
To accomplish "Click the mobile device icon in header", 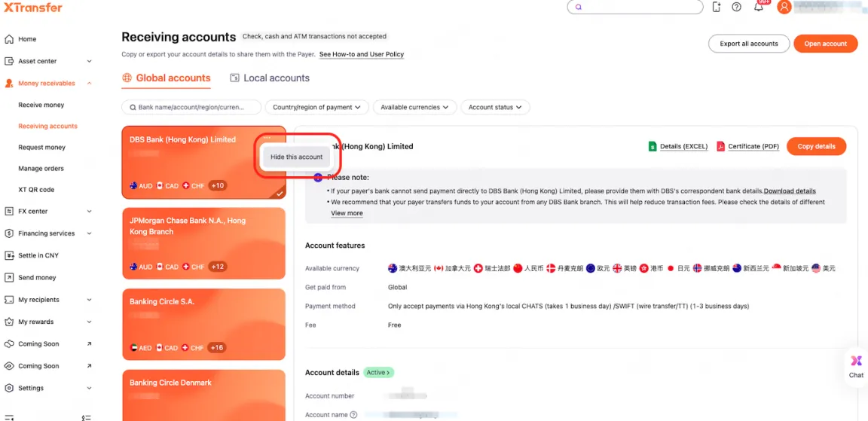I will [716, 7].
